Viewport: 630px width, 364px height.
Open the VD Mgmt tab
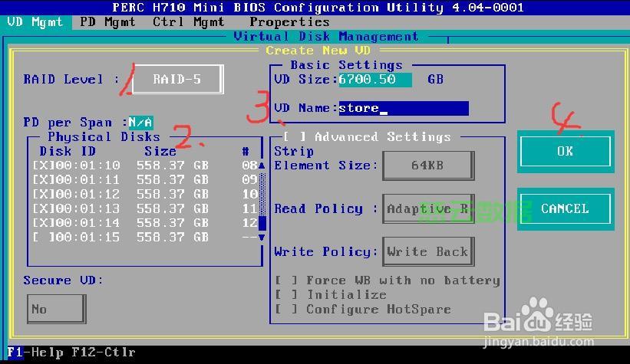pyautogui.click(x=35, y=22)
